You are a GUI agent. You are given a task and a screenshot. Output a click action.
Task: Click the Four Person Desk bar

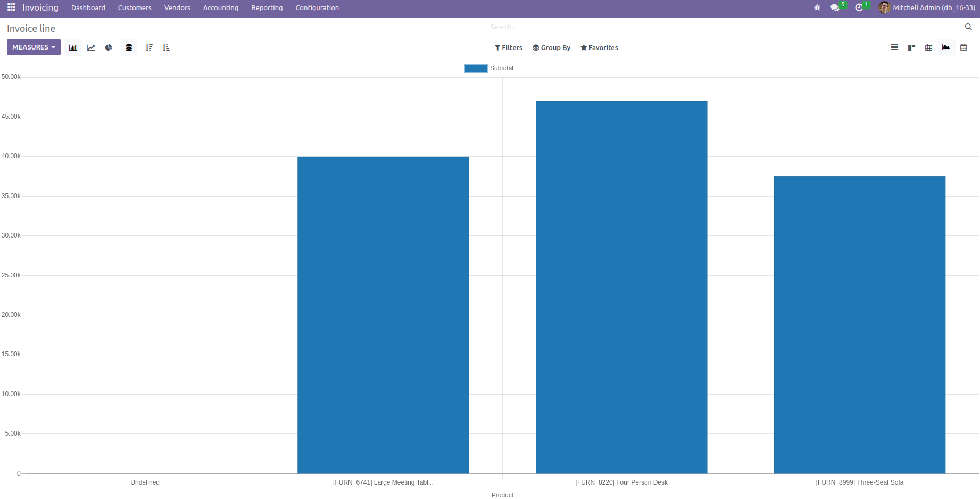pos(621,287)
